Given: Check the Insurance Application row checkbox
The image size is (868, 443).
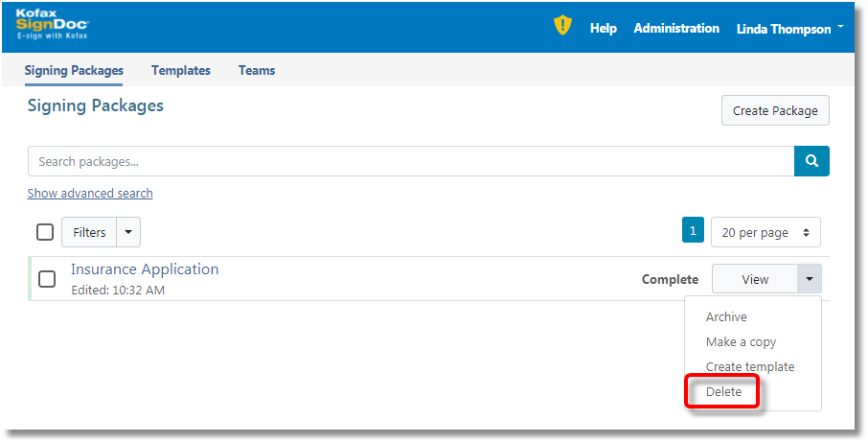Looking at the screenshot, I should (x=47, y=279).
